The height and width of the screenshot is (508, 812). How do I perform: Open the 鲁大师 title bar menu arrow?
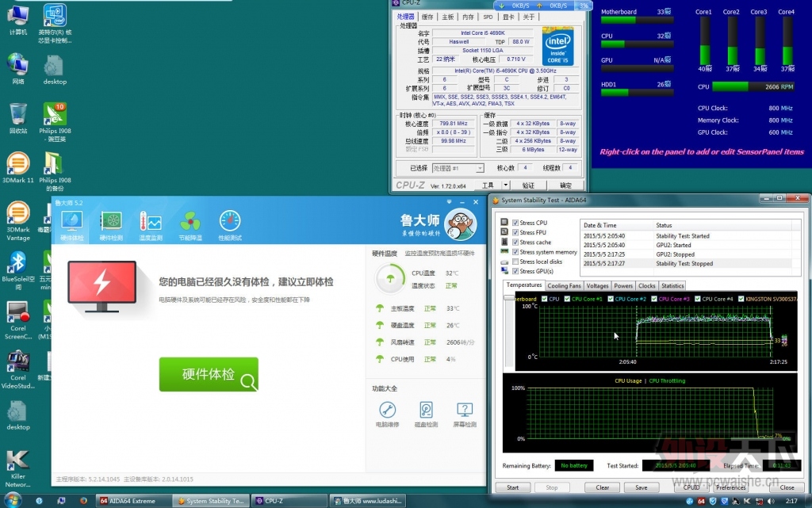(x=449, y=202)
